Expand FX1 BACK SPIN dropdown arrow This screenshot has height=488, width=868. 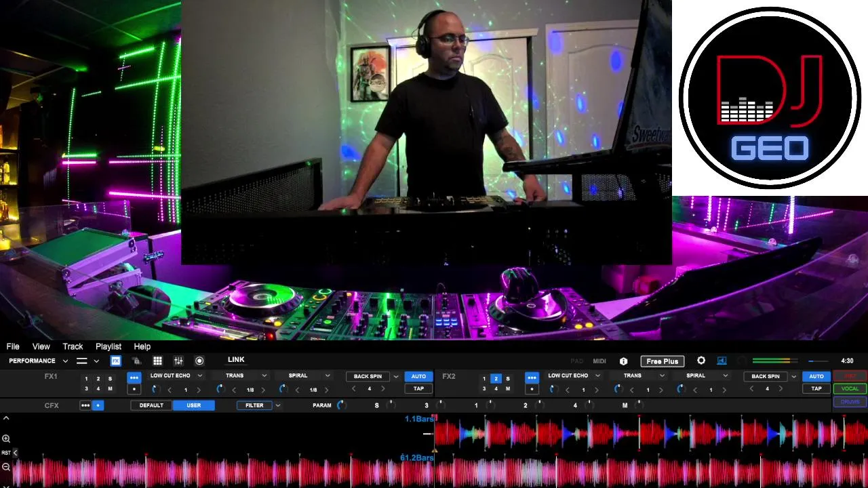(x=397, y=377)
